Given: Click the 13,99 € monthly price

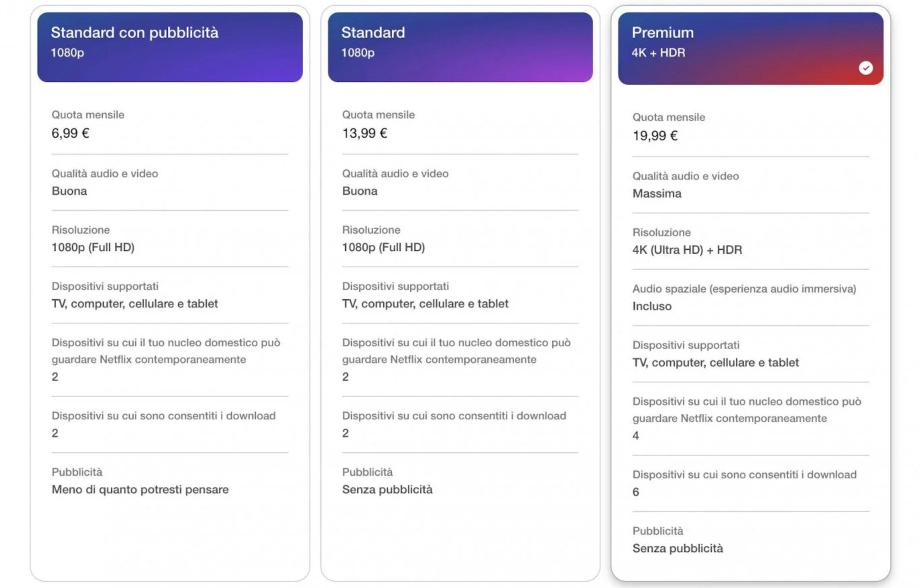Looking at the screenshot, I should pyautogui.click(x=364, y=133).
